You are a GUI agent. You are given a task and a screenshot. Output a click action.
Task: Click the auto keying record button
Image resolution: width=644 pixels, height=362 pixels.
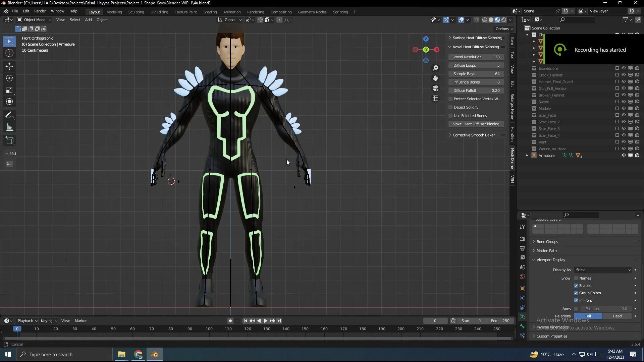(230, 321)
